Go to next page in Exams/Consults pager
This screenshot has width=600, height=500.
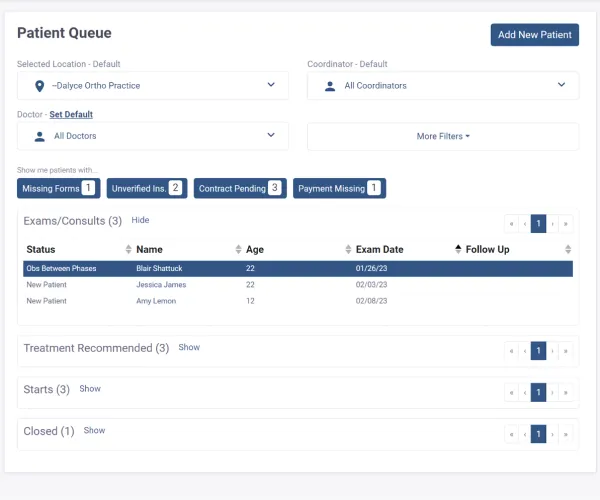pos(552,224)
